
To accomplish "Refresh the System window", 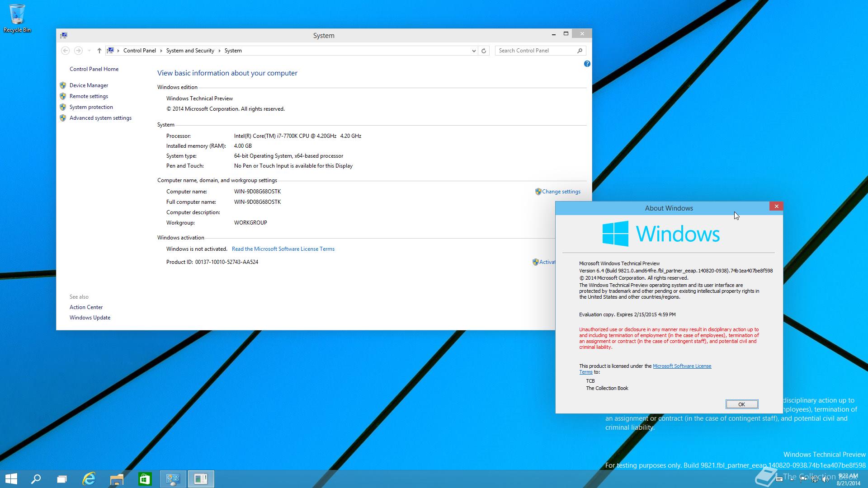I will (484, 51).
